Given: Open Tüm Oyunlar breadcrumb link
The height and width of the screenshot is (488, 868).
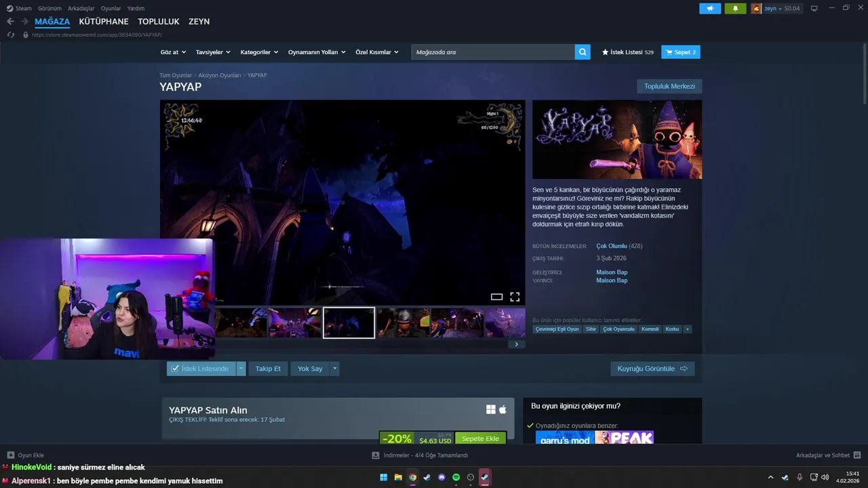Looking at the screenshot, I should (x=176, y=75).
